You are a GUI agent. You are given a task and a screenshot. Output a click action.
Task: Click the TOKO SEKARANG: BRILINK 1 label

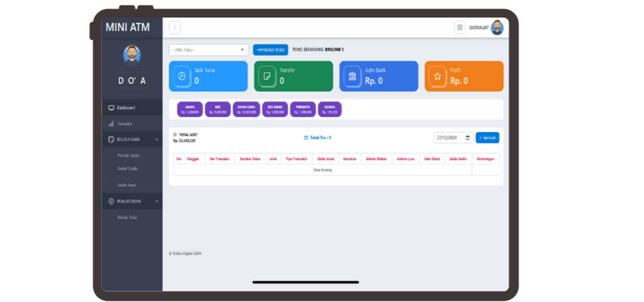318,50
